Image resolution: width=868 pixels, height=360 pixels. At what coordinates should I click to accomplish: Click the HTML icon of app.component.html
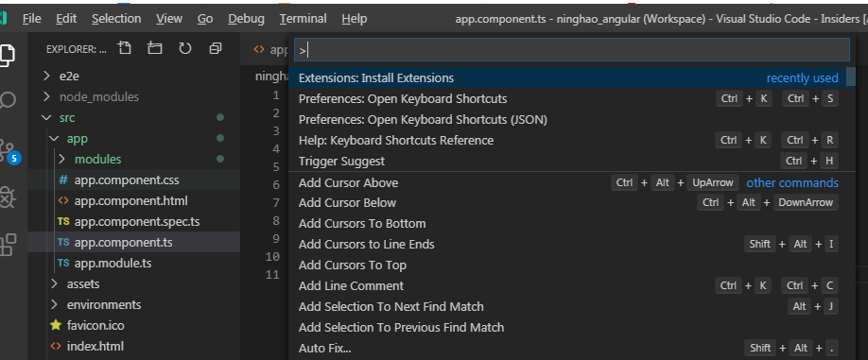(63, 200)
